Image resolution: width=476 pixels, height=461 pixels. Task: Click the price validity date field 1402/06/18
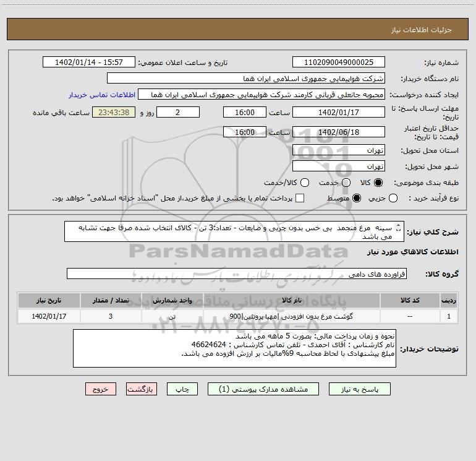point(339,132)
